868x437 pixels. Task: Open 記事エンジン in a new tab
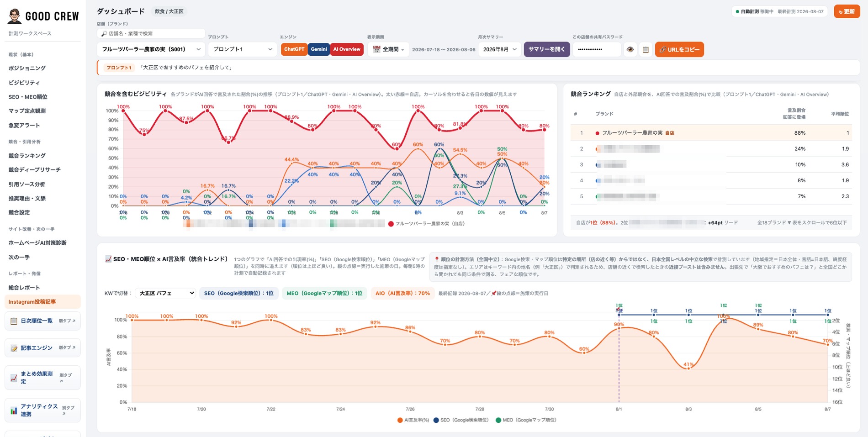42,348
